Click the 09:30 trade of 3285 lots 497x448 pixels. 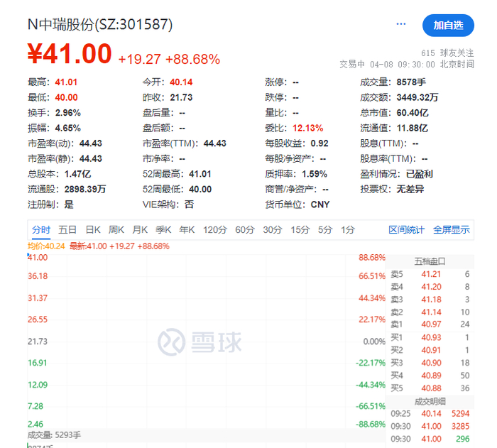click(430, 427)
